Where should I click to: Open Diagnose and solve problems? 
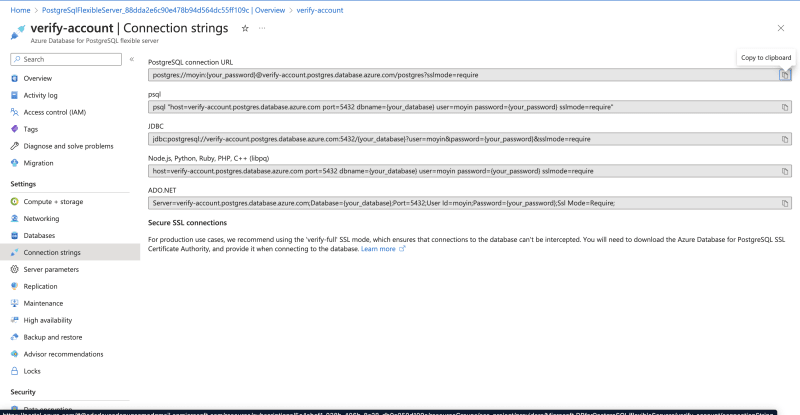70,146
